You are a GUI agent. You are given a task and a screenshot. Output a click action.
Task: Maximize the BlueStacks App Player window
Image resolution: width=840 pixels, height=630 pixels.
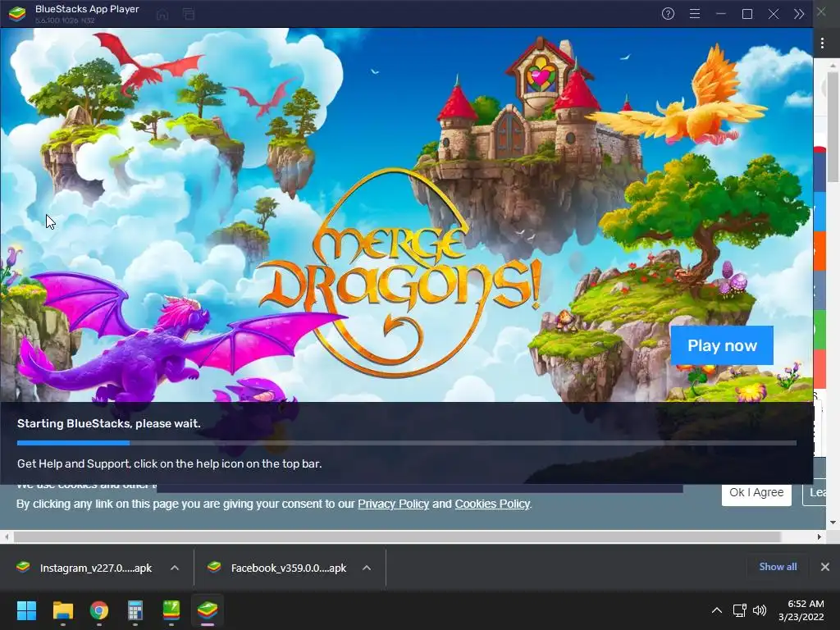[x=746, y=14]
